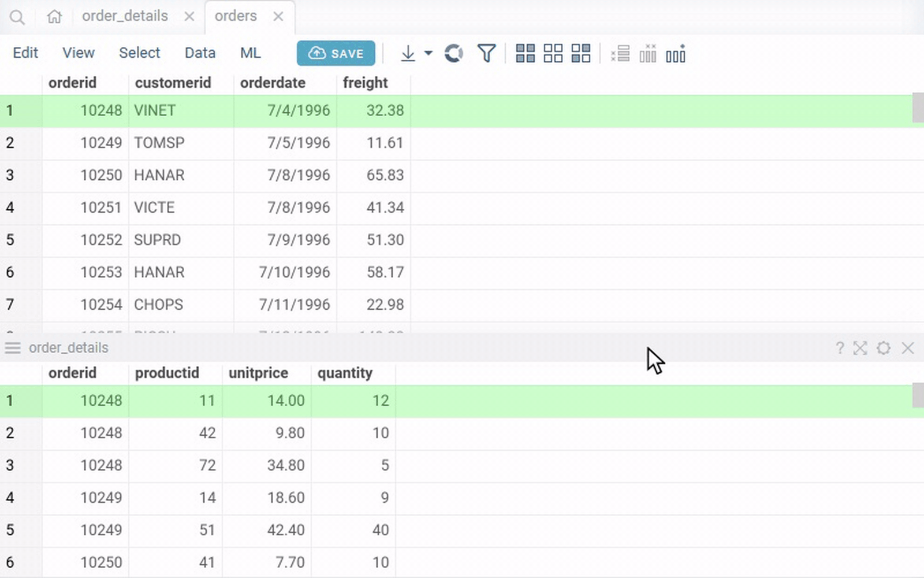
Task: Click the partly filled squares grid icon
Action: click(x=580, y=54)
